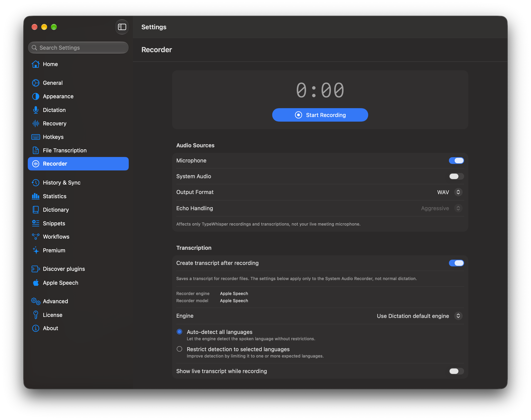The height and width of the screenshot is (420, 531).
Task: Click in the Search Settings field
Action: 78,48
